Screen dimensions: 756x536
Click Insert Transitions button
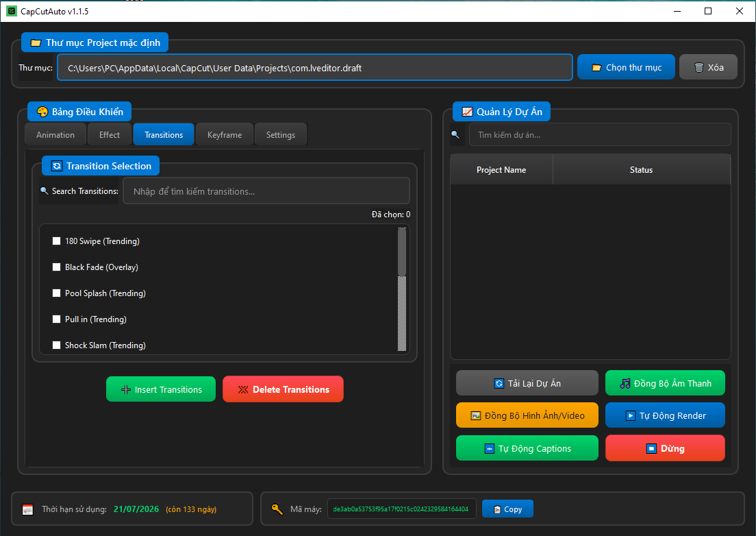[x=160, y=389]
